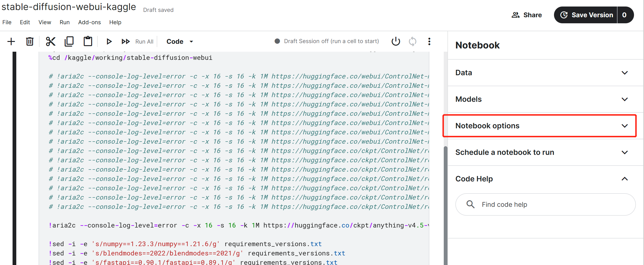The width and height of the screenshot is (644, 265).
Task: Open the Add-ons menu
Action: pyautogui.click(x=90, y=22)
